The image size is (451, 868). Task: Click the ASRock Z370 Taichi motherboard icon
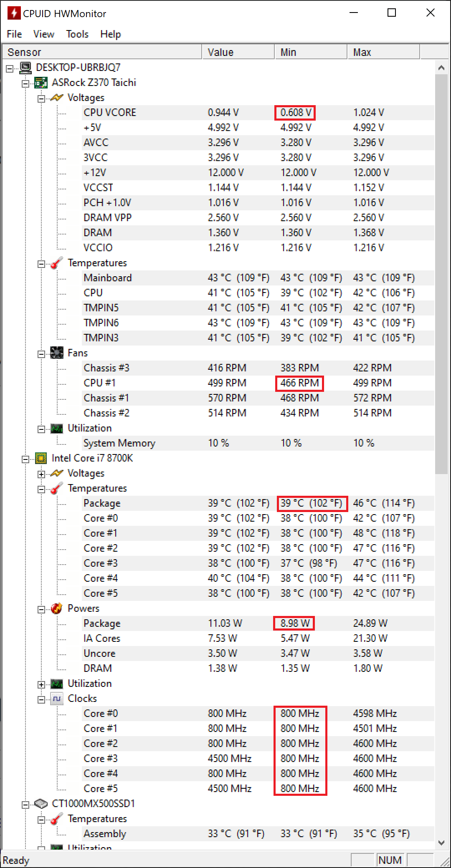tap(41, 83)
